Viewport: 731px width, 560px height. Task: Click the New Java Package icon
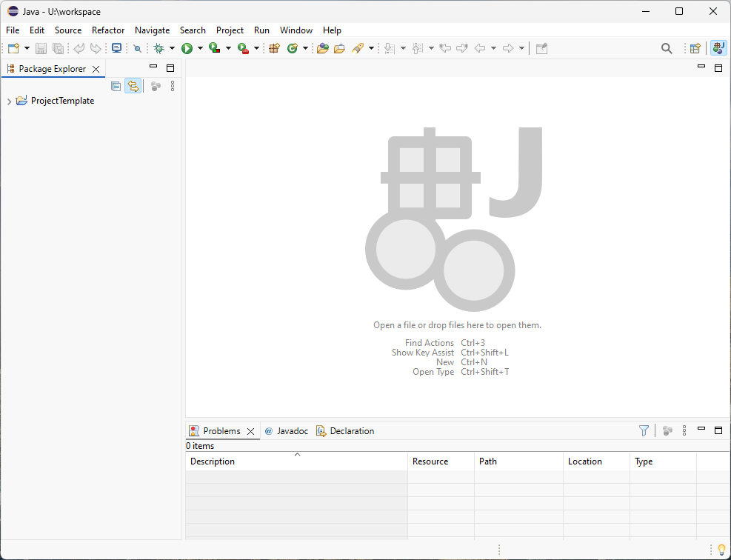tap(274, 48)
